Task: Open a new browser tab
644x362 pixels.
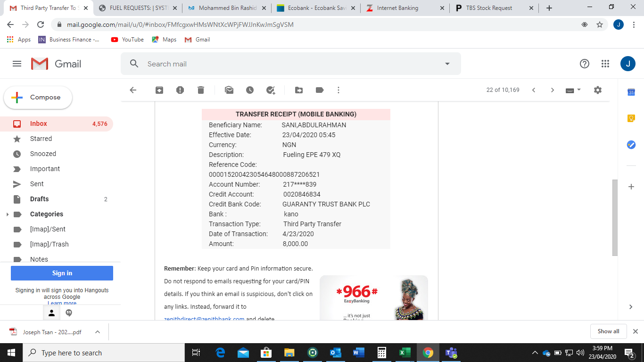Action: (x=549, y=8)
